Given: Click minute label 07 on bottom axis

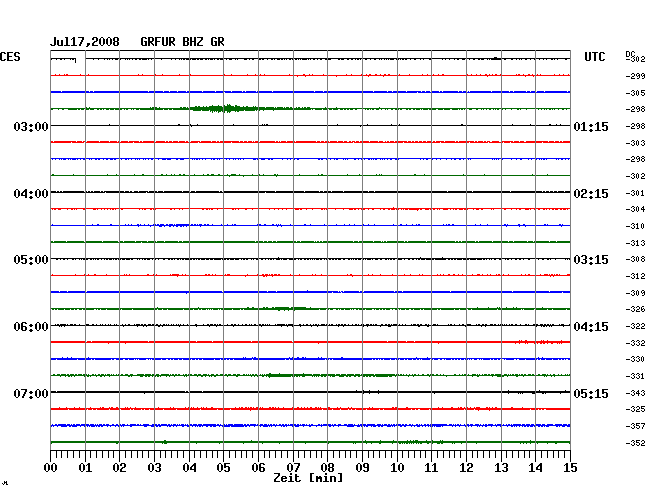Looking at the screenshot, I should point(293,468).
